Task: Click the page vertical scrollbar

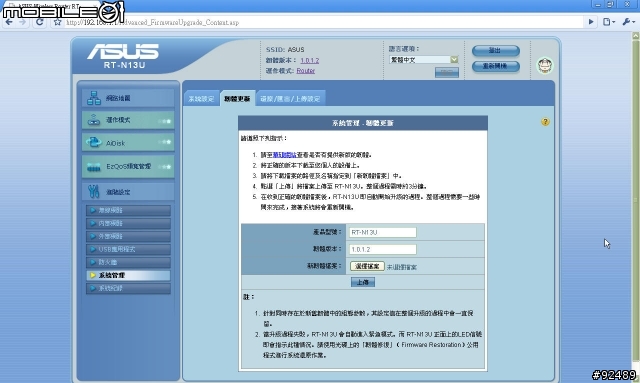Action: [x=636, y=200]
